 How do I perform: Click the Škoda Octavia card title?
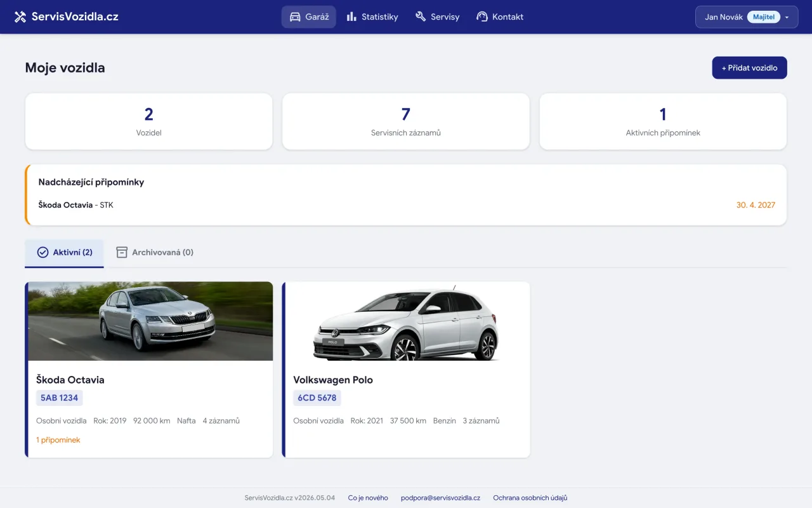[70, 380]
